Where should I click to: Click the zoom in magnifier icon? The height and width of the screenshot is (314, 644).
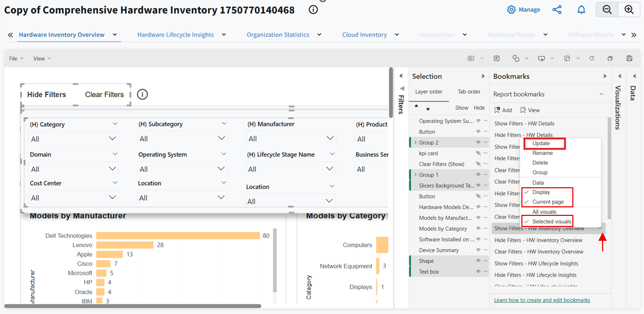click(x=629, y=10)
